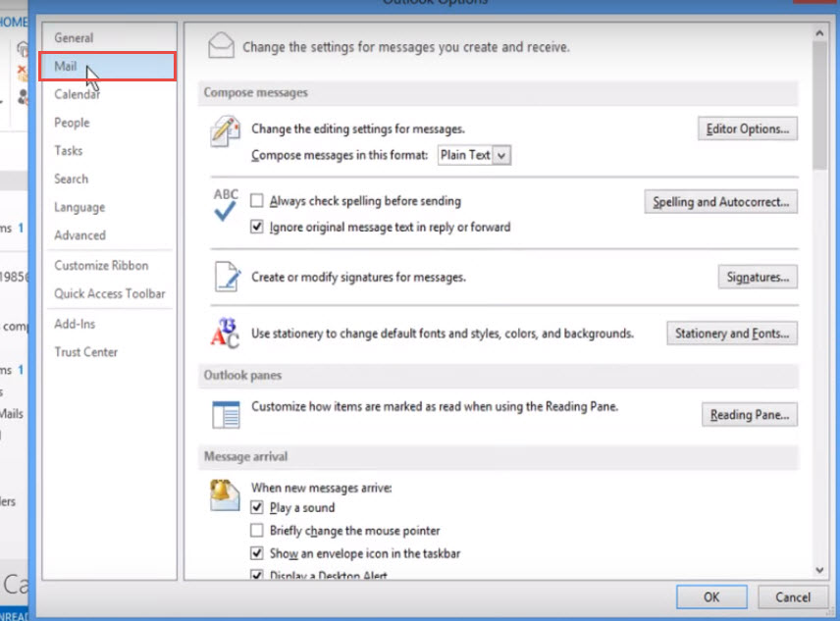Click the ABC spelling checkmark icon

(x=226, y=204)
